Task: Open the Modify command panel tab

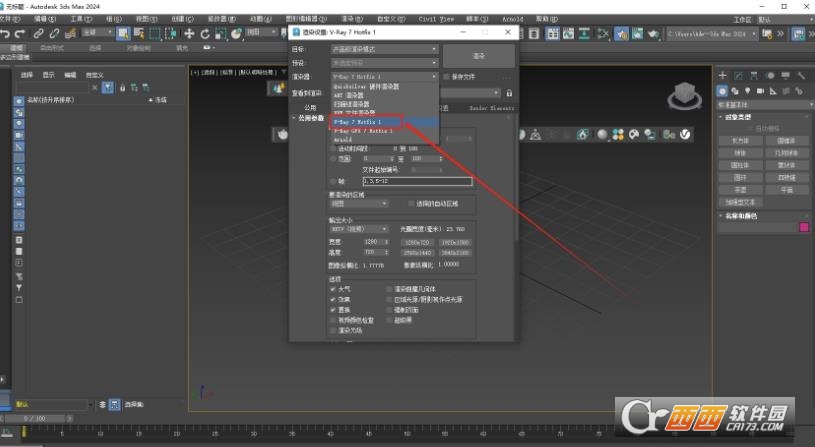Action: (x=738, y=76)
